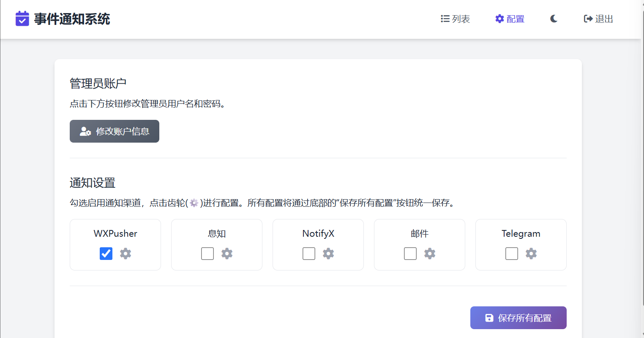
Task: Toggle dark mode moon icon
Action: tap(554, 19)
